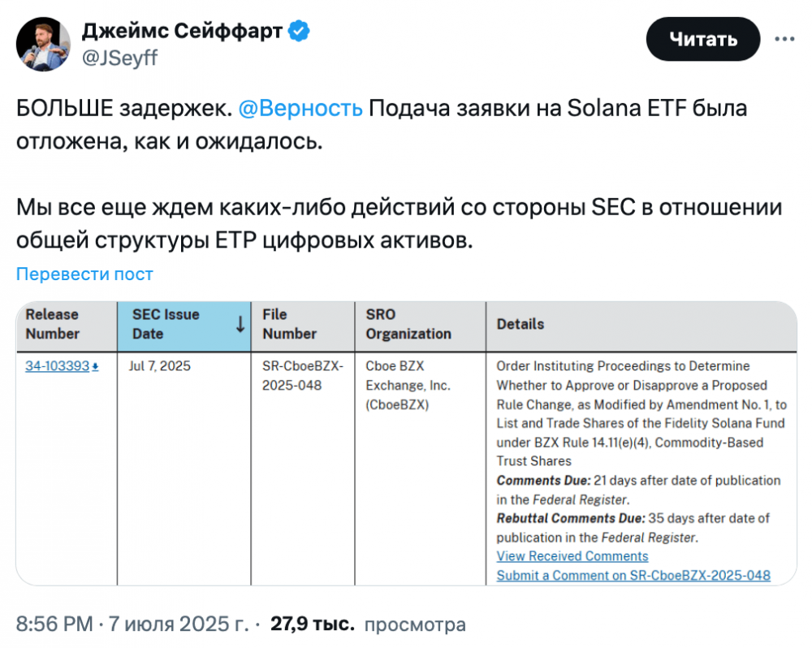Open the @JSeyff handle

tap(119, 58)
